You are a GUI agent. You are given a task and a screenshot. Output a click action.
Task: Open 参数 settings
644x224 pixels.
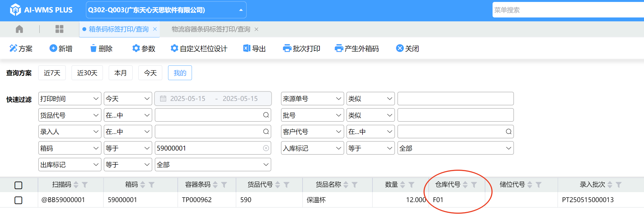144,49
